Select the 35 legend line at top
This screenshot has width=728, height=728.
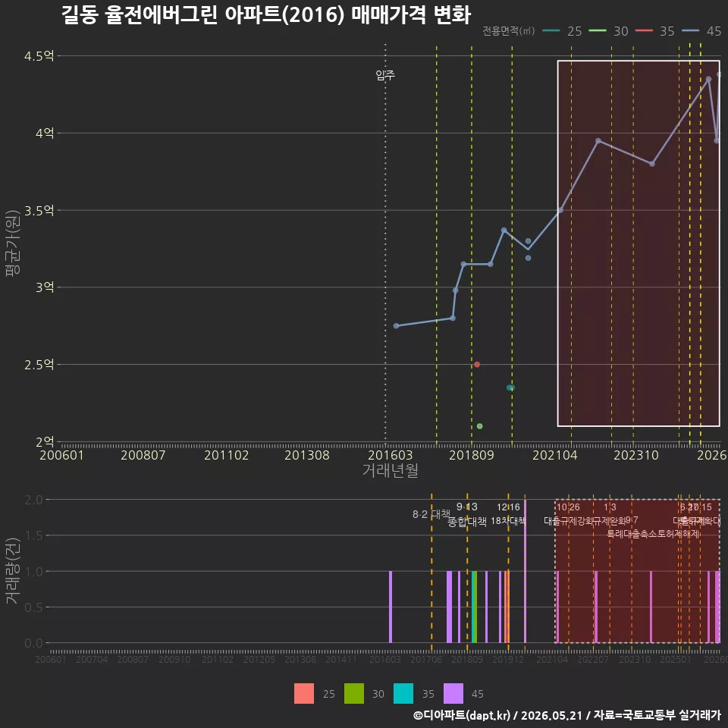click(x=644, y=31)
